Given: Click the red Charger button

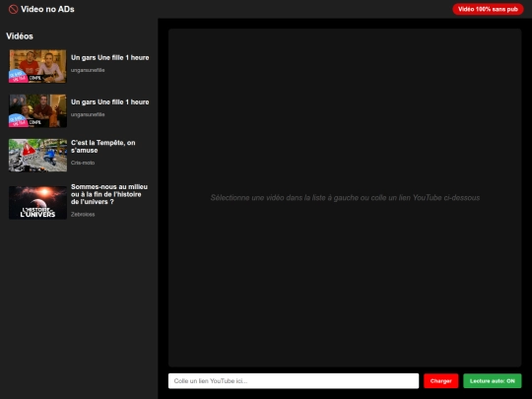Looking at the screenshot, I should coord(440,381).
